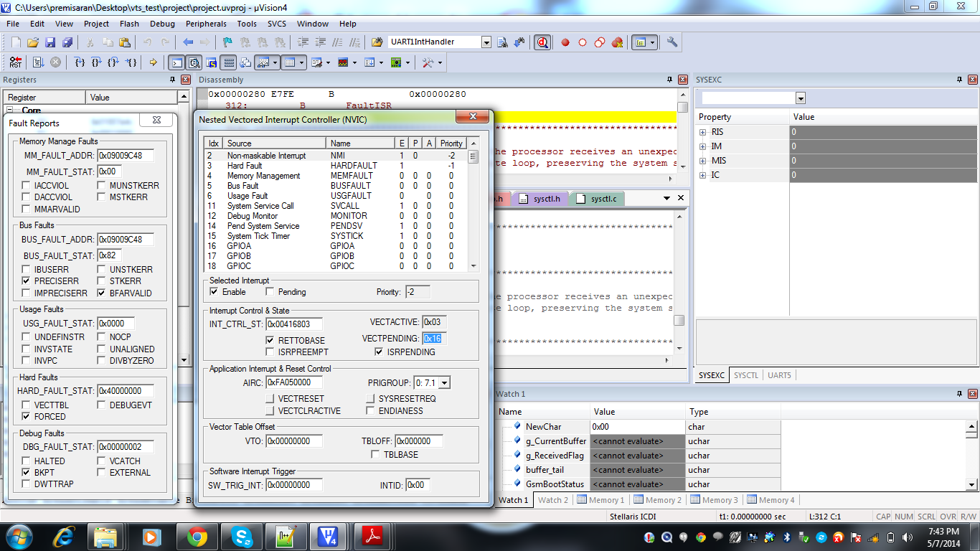
Task: Uncheck Enable in Selected Interrupt
Action: point(214,292)
